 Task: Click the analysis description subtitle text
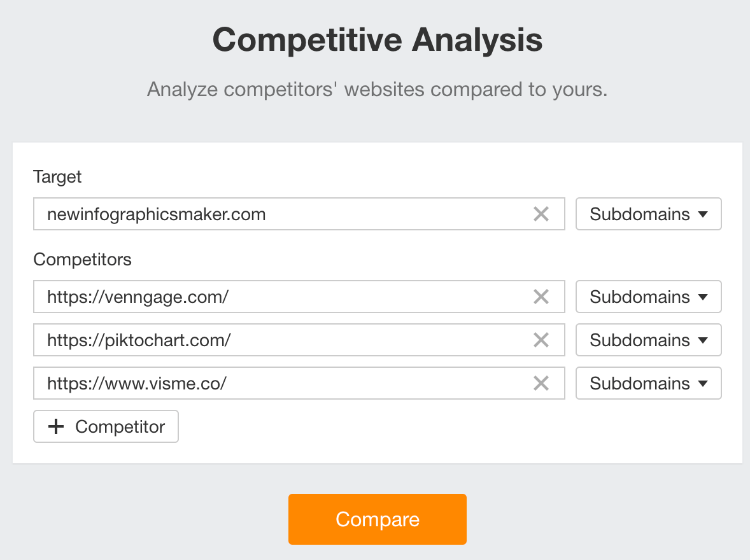tap(377, 89)
